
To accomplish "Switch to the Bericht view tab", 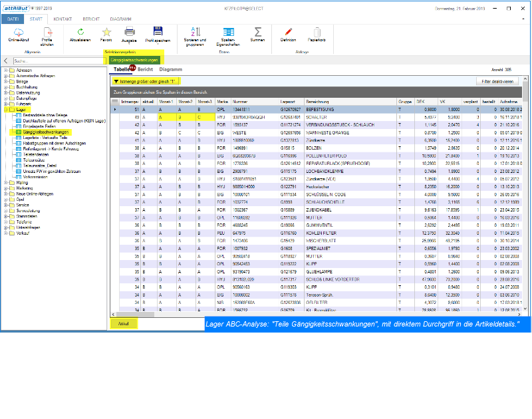I will pos(145,69).
